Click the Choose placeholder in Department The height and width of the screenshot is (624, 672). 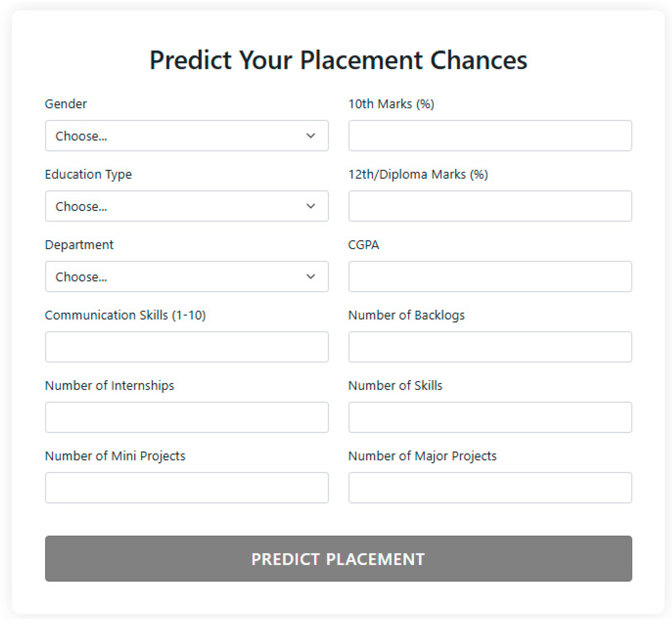[81, 276]
